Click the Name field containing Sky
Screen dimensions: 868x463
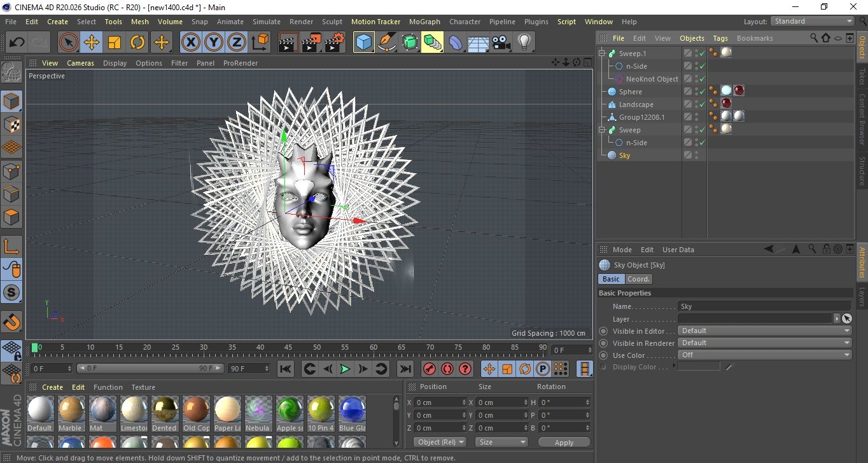765,306
